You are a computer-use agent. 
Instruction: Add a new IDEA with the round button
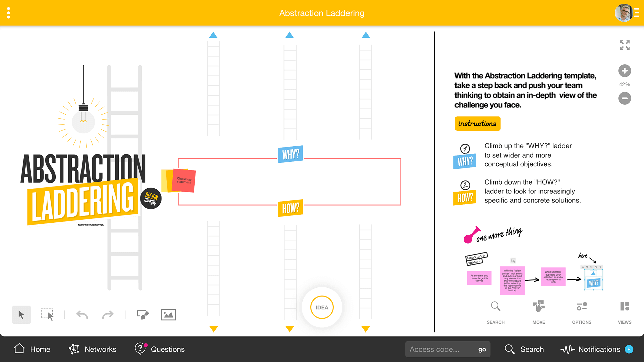tap(322, 307)
